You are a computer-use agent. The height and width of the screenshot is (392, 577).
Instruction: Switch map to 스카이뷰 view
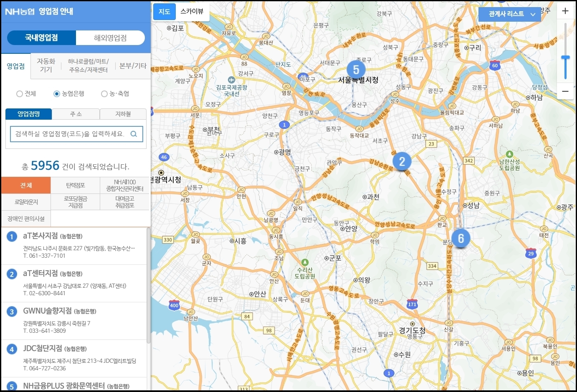pyautogui.click(x=192, y=12)
